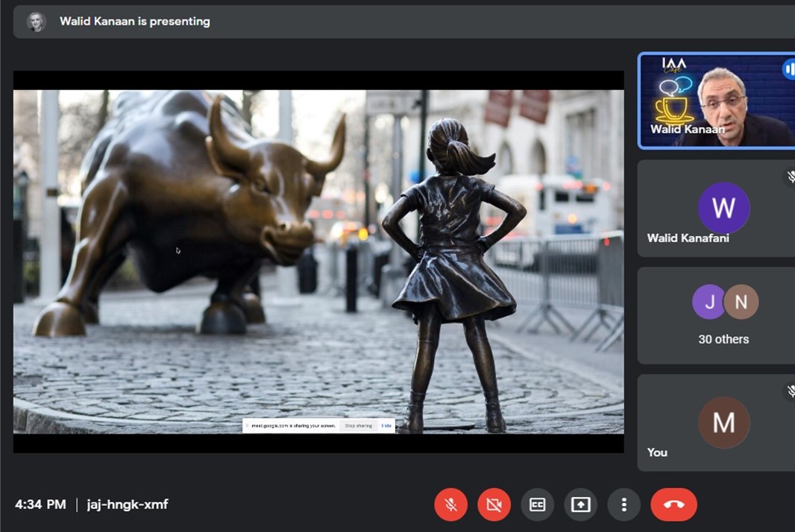795x532 pixels.
Task: Leave the call with the red hang-up button
Action: tap(674, 504)
